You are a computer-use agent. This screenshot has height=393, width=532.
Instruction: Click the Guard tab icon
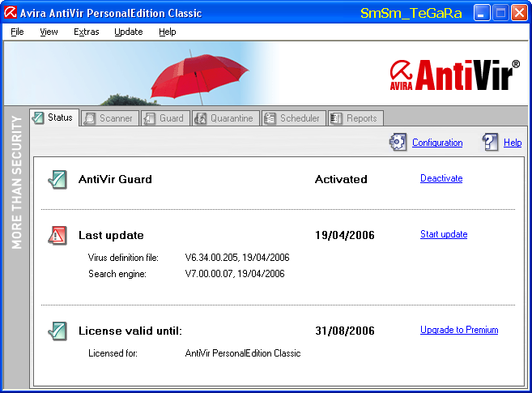(149, 118)
